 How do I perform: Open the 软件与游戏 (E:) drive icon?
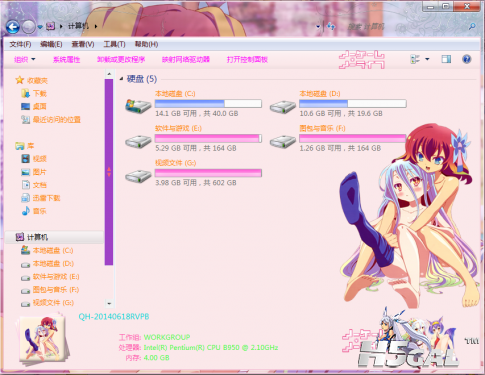(138, 141)
